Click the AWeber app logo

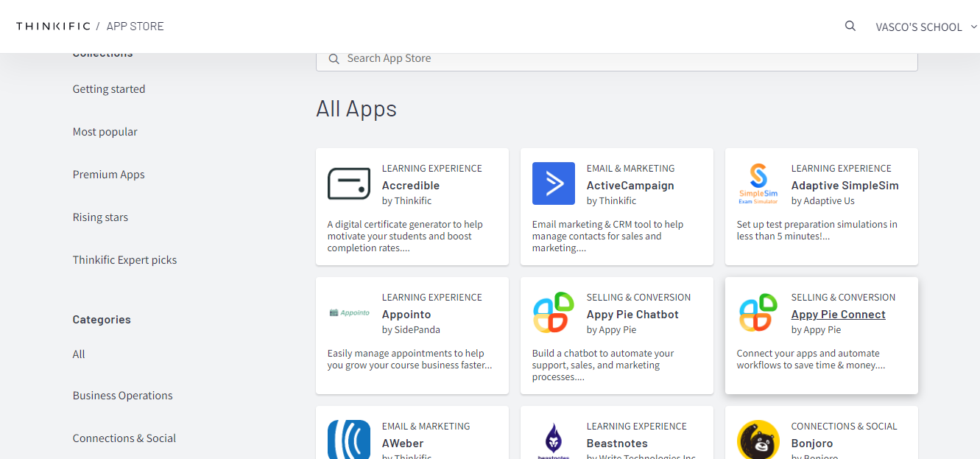coord(349,440)
